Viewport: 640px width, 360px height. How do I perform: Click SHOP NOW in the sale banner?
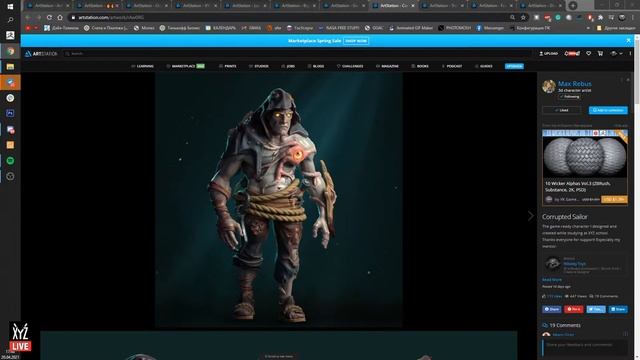[356, 41]
